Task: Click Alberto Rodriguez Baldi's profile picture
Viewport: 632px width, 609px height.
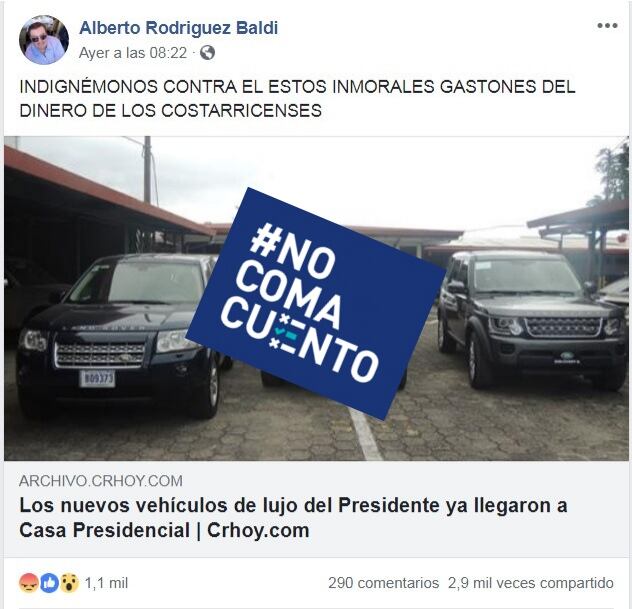Action: coord(44,40)
